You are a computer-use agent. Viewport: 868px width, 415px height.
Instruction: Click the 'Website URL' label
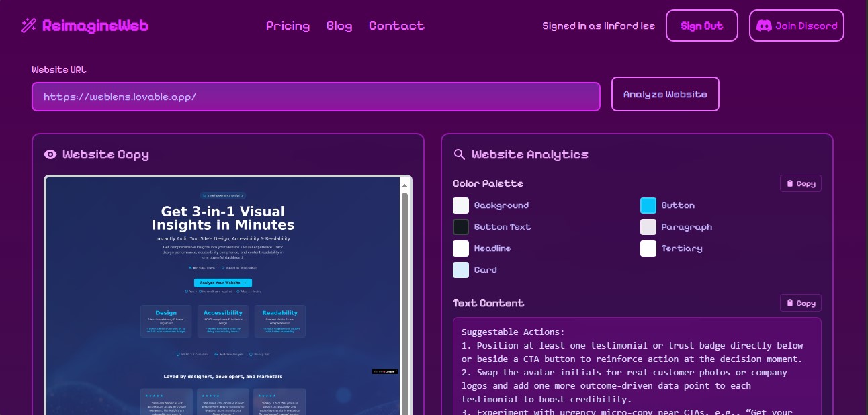(59, 69)
